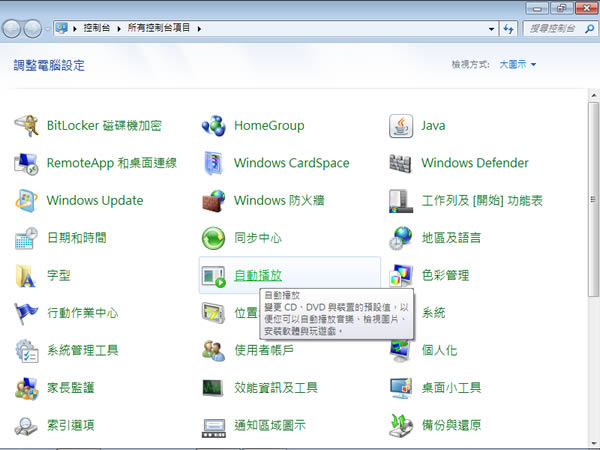600x450 pixels.
Task: Open the 色彩管理 text link
Action: (x=445, y=276)
